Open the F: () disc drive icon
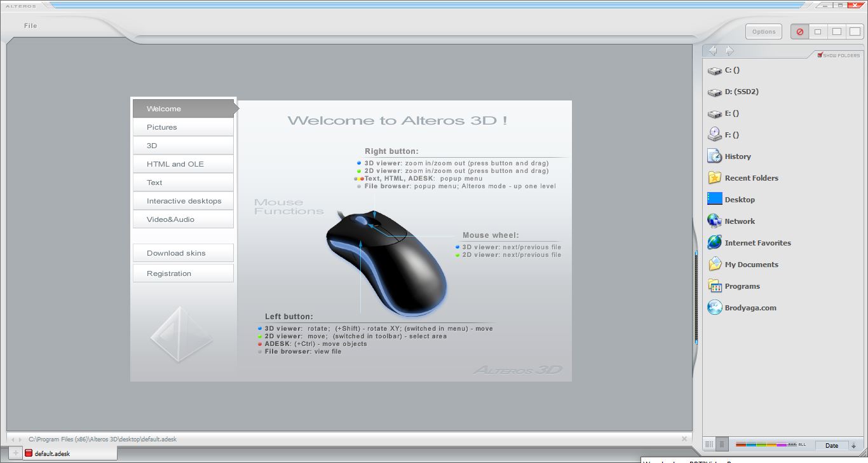Viewport: 868px width, 463px height. [714, 135]
